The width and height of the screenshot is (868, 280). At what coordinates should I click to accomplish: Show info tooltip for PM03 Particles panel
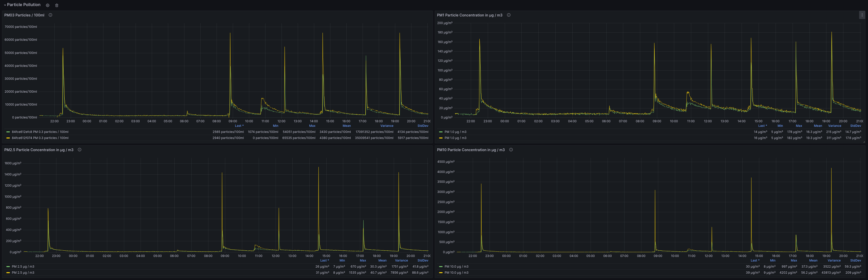[50, 15]
